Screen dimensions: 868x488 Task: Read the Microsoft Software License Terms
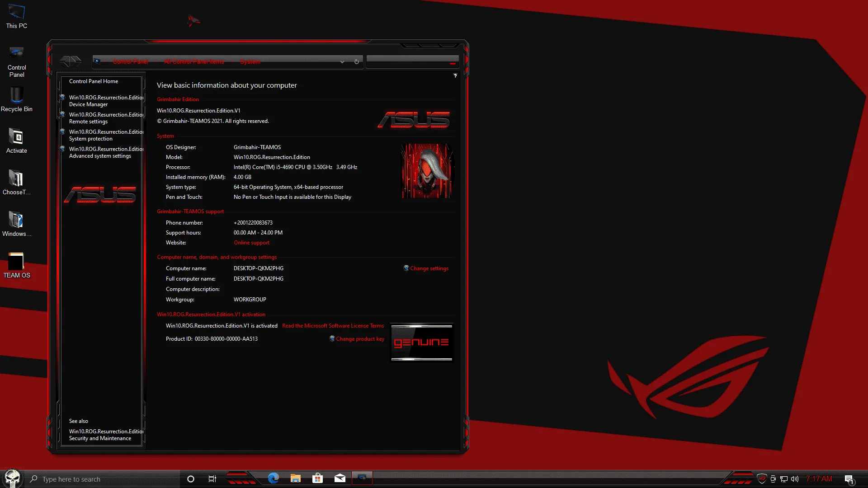click(x=333, y=326)
